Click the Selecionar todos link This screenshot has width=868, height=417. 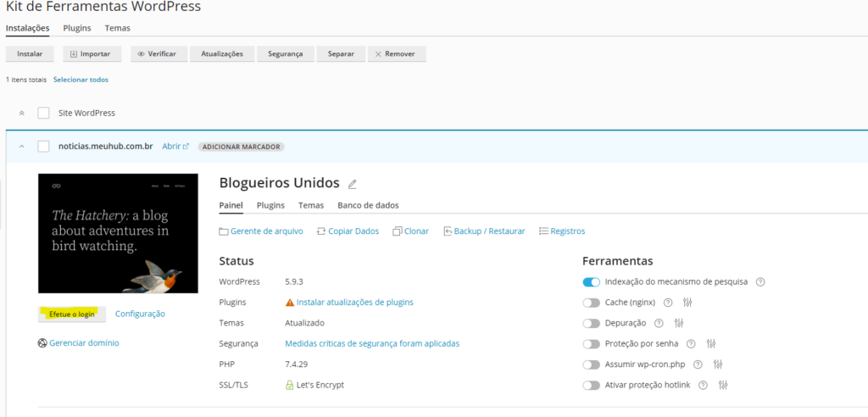pyautogui.click(x=81, y=80)
